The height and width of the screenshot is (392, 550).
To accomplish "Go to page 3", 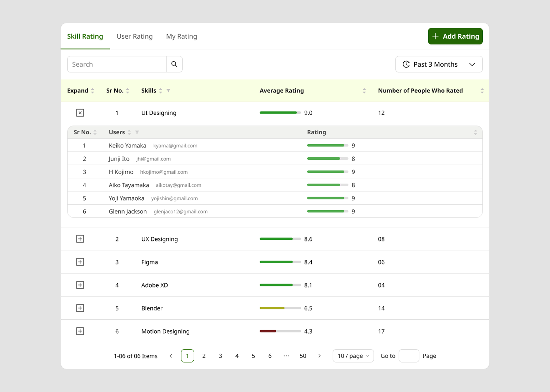I will (x=221, y=356).
